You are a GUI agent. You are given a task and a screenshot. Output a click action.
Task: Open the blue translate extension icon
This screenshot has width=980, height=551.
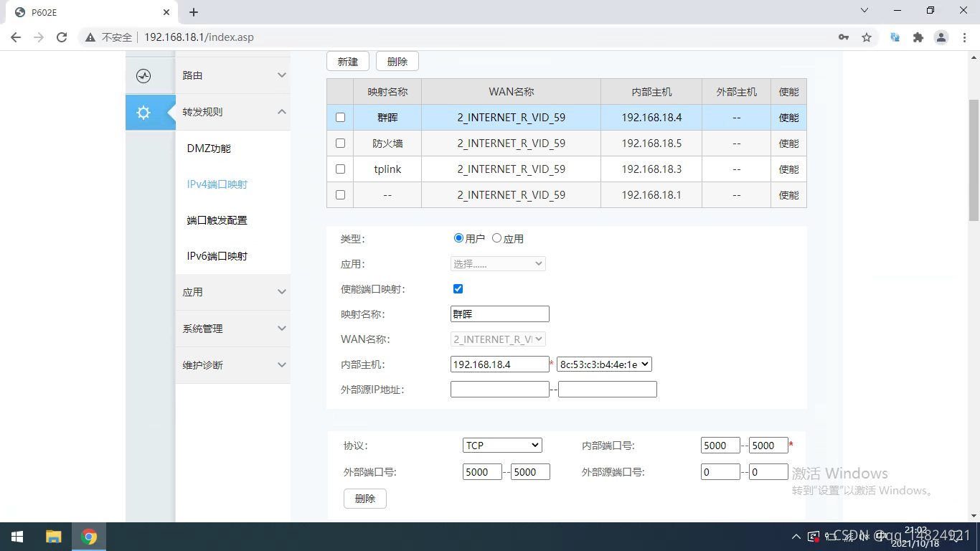[x=895, y=37]
